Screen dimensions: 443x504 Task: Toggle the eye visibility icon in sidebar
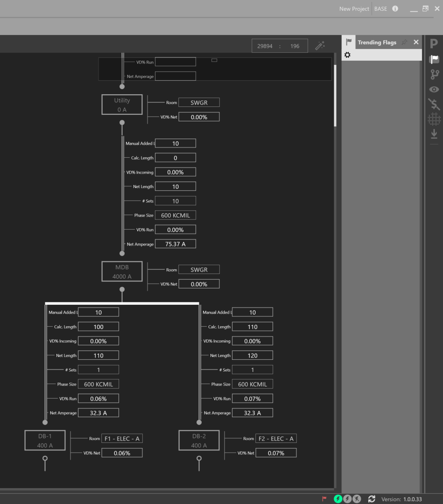pyautogui.click(x=434, y=89)
